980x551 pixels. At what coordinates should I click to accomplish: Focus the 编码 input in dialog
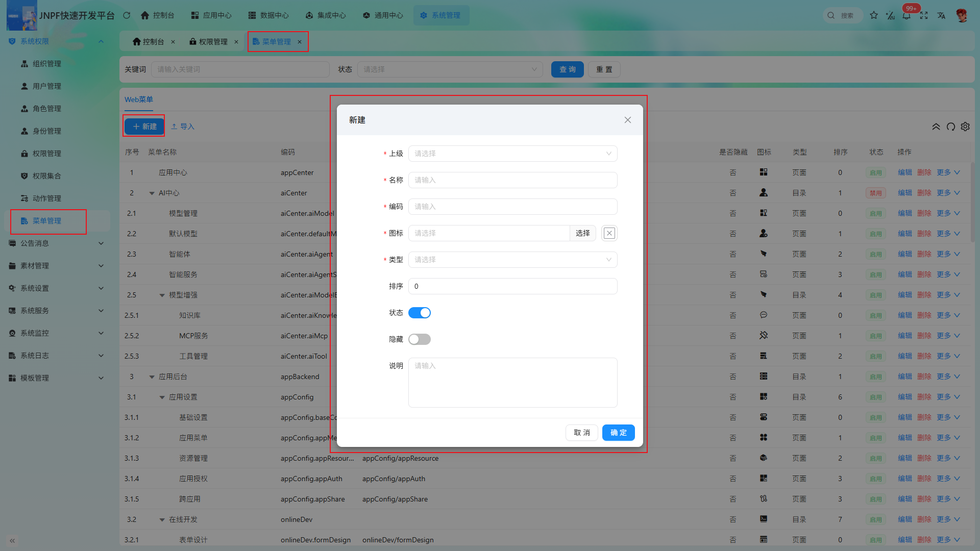pos(513,207)
